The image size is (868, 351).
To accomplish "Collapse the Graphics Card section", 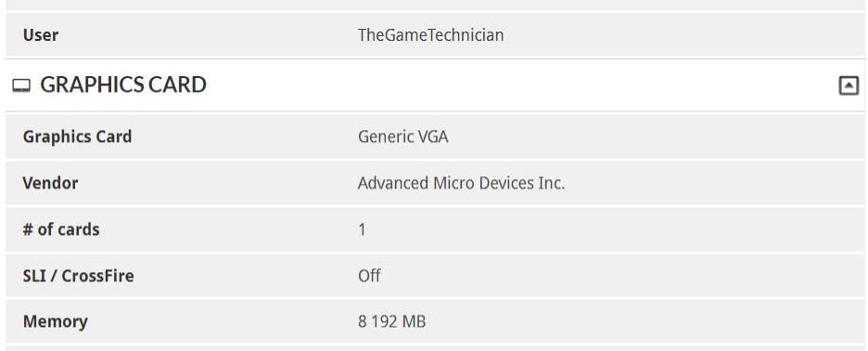I will tap(849, 85).
